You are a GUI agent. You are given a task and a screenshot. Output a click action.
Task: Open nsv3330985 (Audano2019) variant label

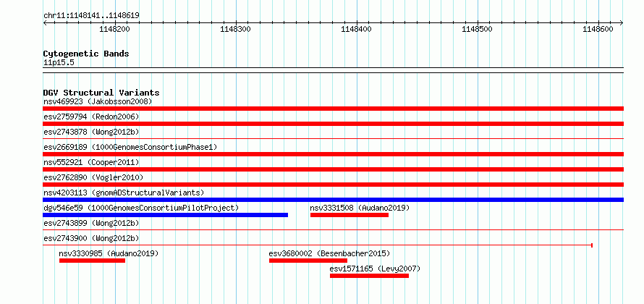(109, 253)
